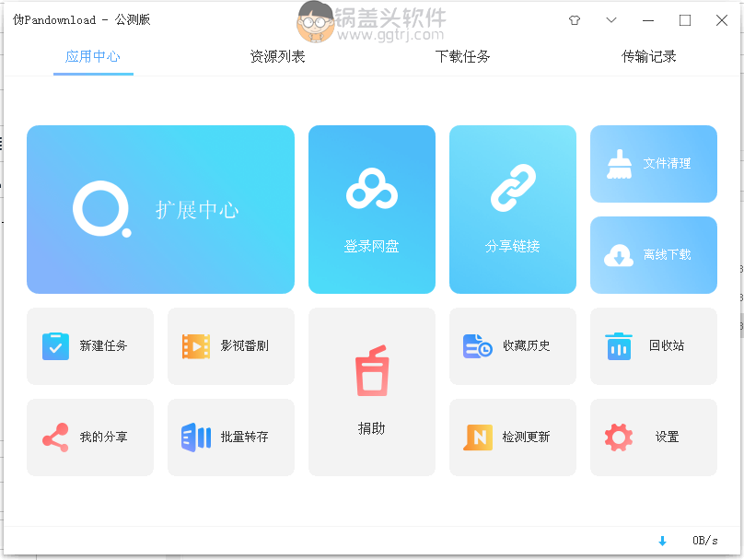Click the 新建任务 label

pos(103,345)
